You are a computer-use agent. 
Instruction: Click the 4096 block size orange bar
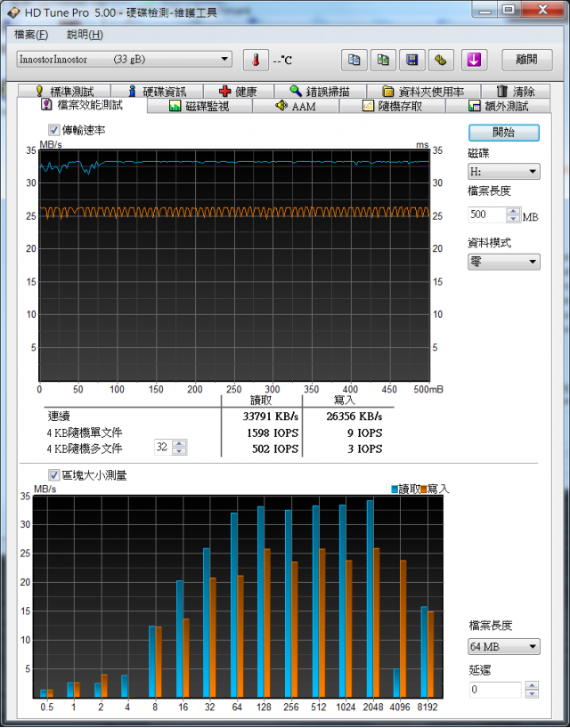point(403,629)
